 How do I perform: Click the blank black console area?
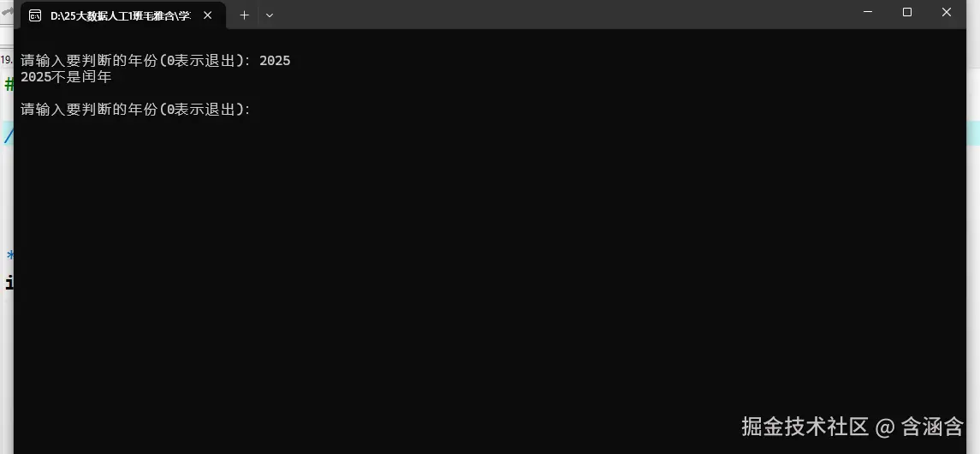click(490, 263)
